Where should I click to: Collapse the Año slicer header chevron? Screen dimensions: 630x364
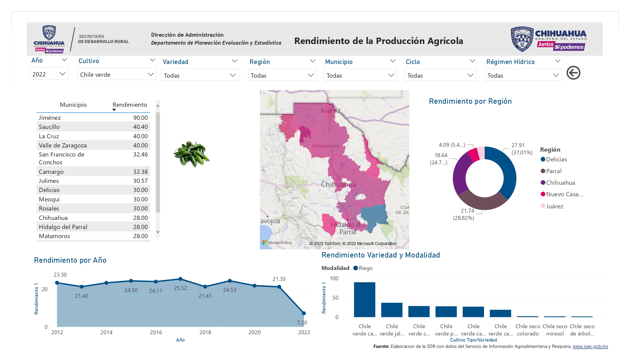click(64, 60)
